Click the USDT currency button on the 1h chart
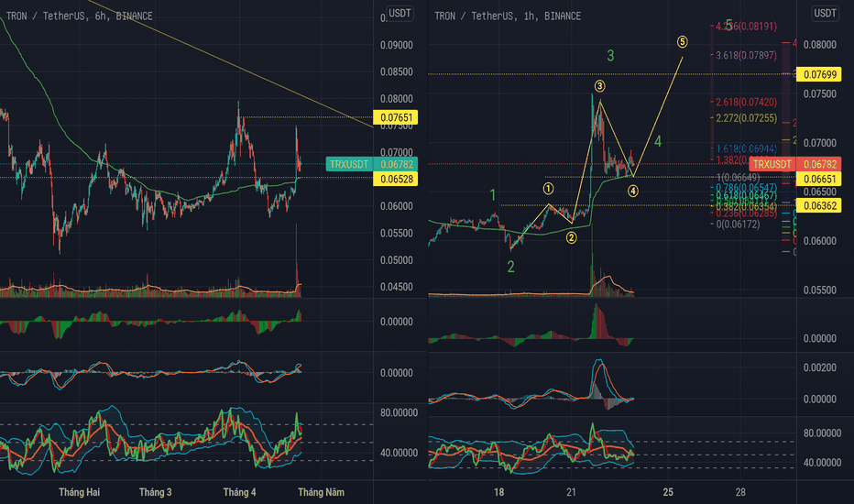The width and height of the screenshot is (854, 504). click(825, 14)
